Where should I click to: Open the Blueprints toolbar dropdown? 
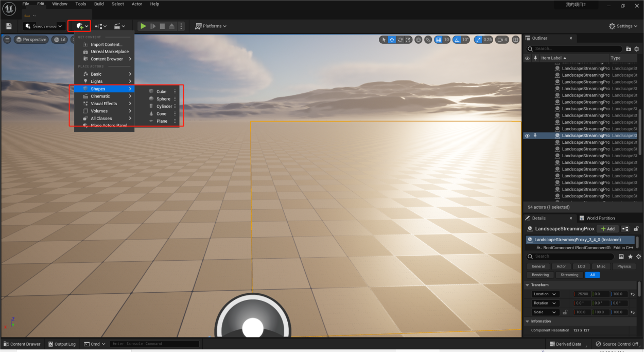pos(101,26)
